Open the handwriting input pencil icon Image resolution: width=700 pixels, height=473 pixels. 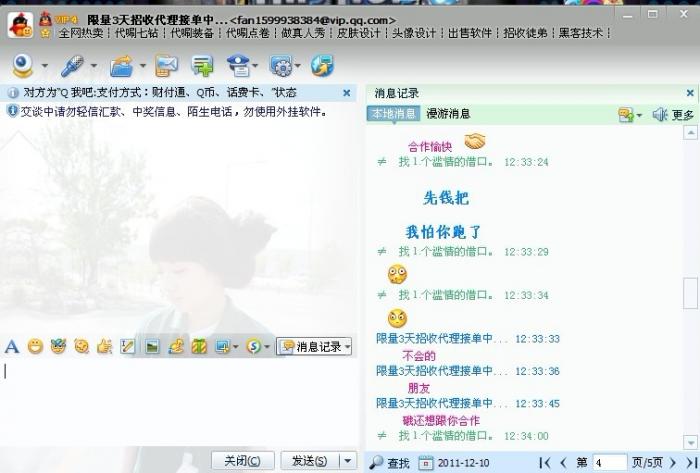[x=128, y=346]
